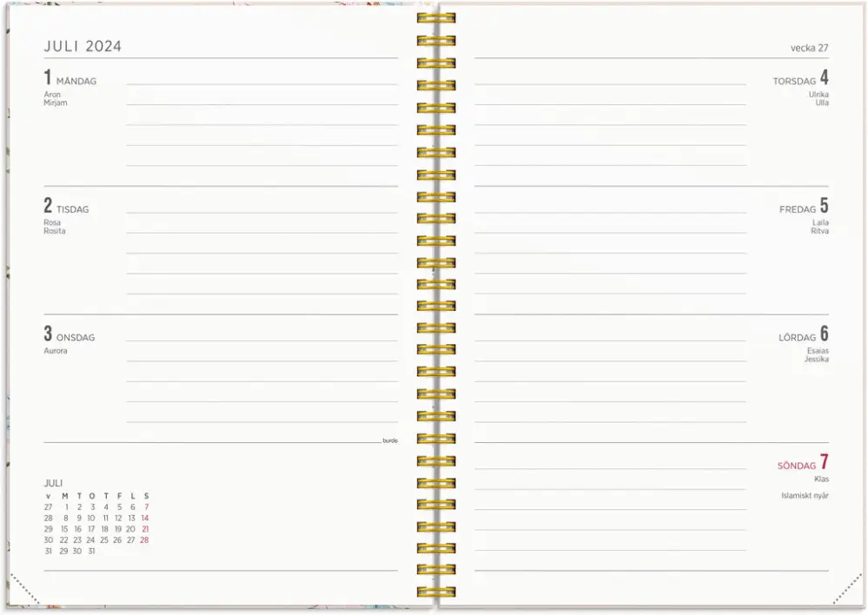
Task: Click the 'Islamiskt nyår' holiday note
Action: coord(805,495)
